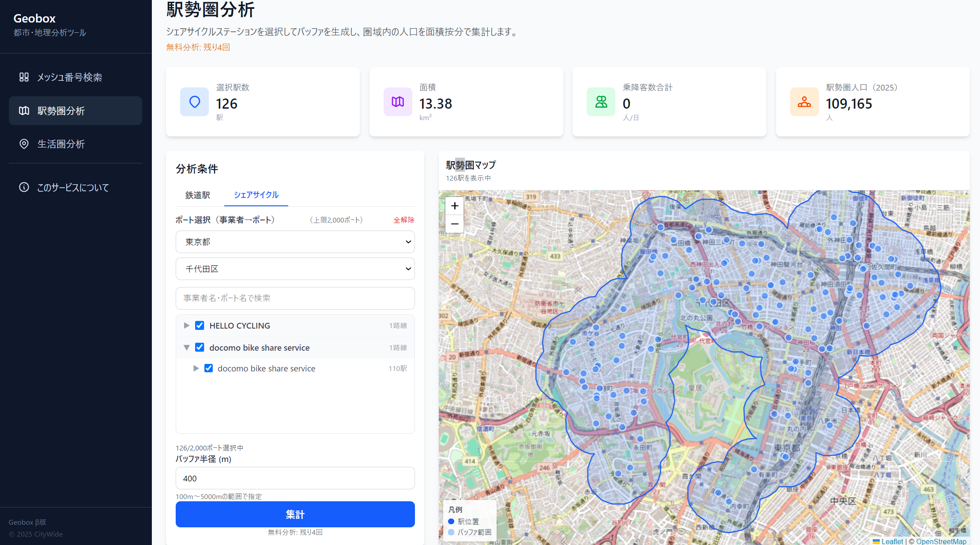980x545 pixels.
Task: Click the 全解除 link
Action: [403, 220]
